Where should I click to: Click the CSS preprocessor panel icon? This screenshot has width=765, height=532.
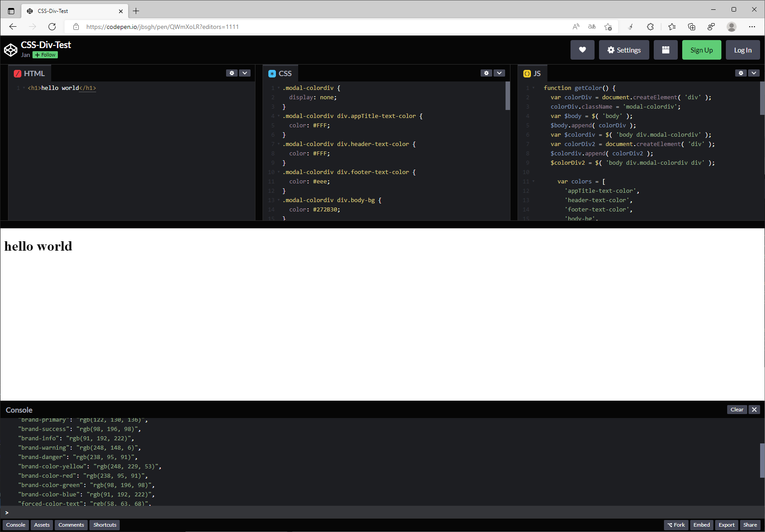272,73
